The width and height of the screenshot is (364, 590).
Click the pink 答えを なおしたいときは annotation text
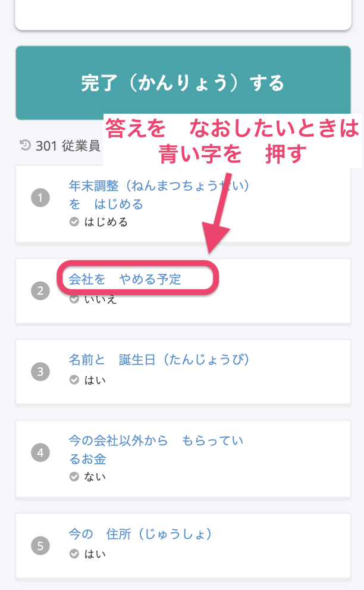click(233, 127)
